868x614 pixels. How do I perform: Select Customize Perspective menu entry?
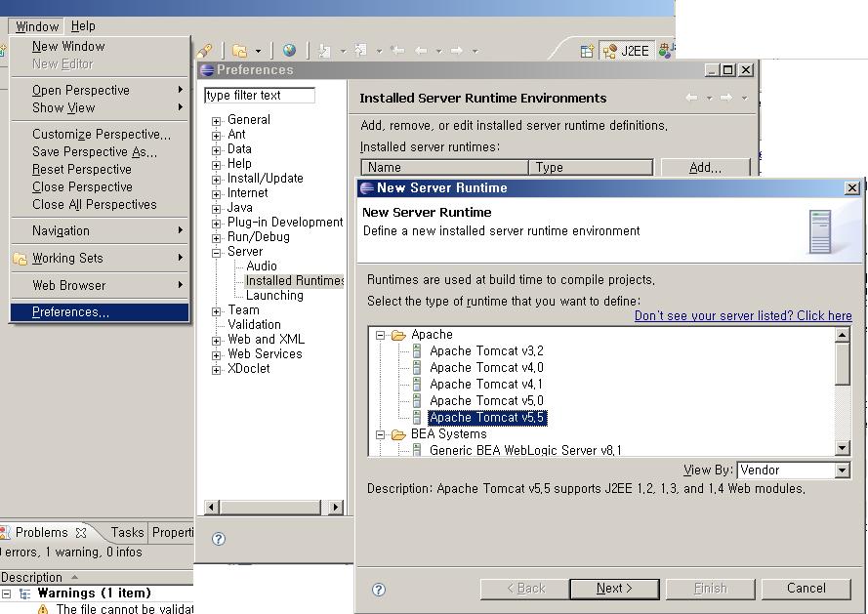[x=102, y=135]
